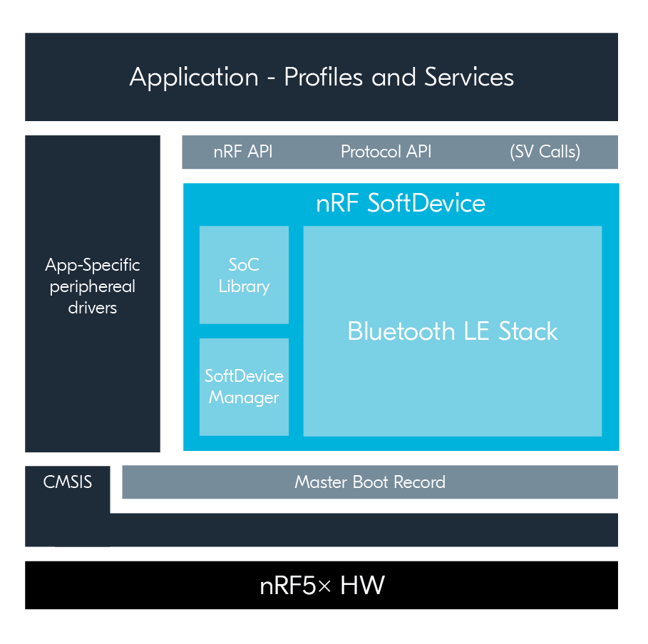Screen dimensions: 648x644
Task: Click the nRF5x HW block
Action: coord(321,585)
